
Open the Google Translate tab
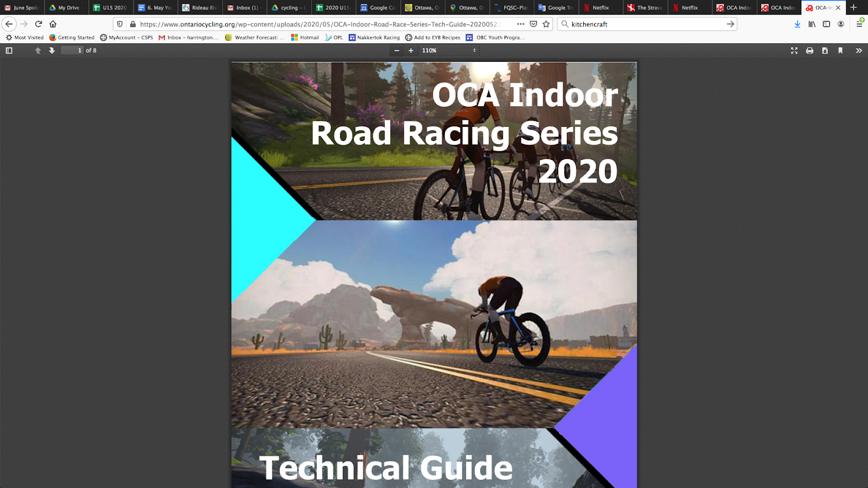[x=556, y=8]
